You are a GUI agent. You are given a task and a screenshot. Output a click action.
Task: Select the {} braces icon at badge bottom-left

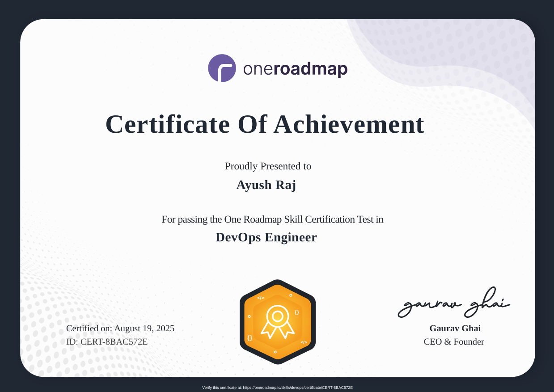[250, 338]
